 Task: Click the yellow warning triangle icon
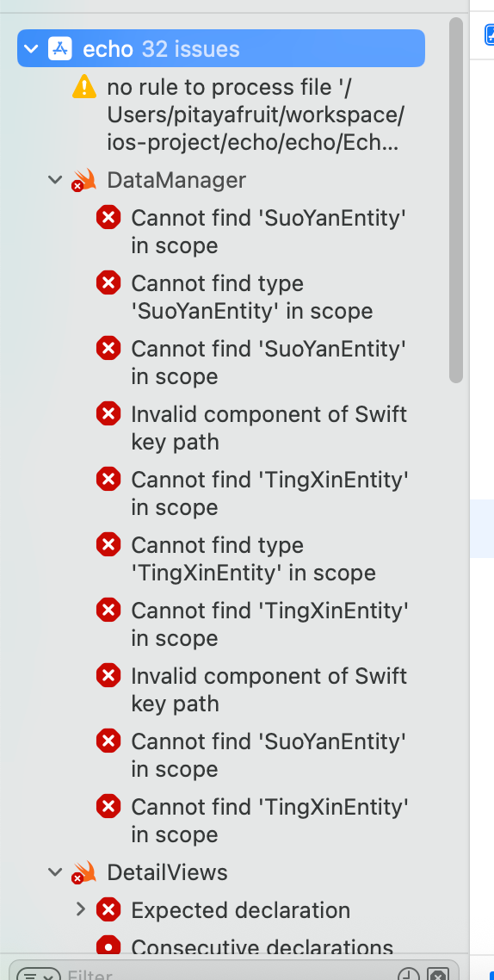pos(84,87)
